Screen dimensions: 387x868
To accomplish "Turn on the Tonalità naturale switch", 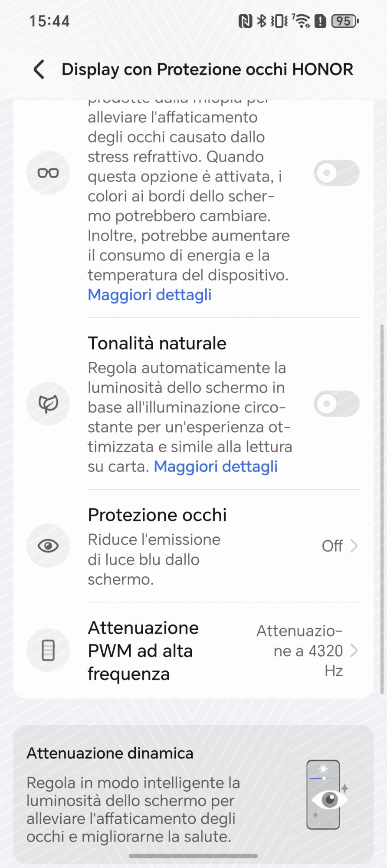I will pos(336,404).
